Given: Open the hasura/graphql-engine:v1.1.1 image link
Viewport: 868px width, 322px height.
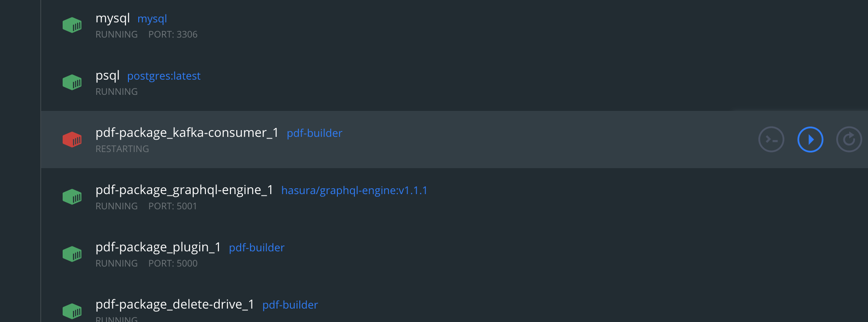Looking at the screenshot, I should click(x=354, y=191).
